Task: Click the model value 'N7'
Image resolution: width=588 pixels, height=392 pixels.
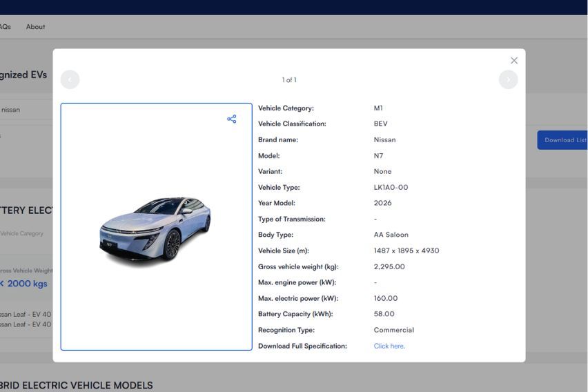Action: coord(378,156)
